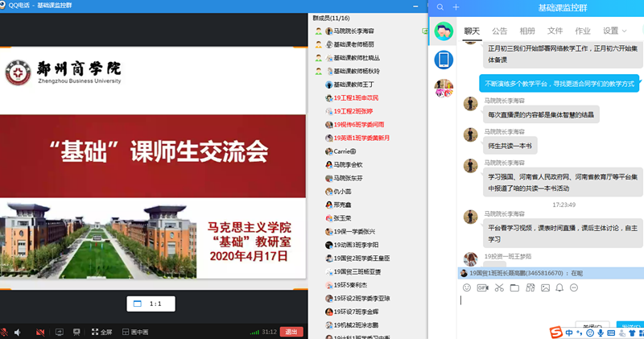
Task: Select member 19国贸三班杨亚赛
Action: tap(357, 271)
